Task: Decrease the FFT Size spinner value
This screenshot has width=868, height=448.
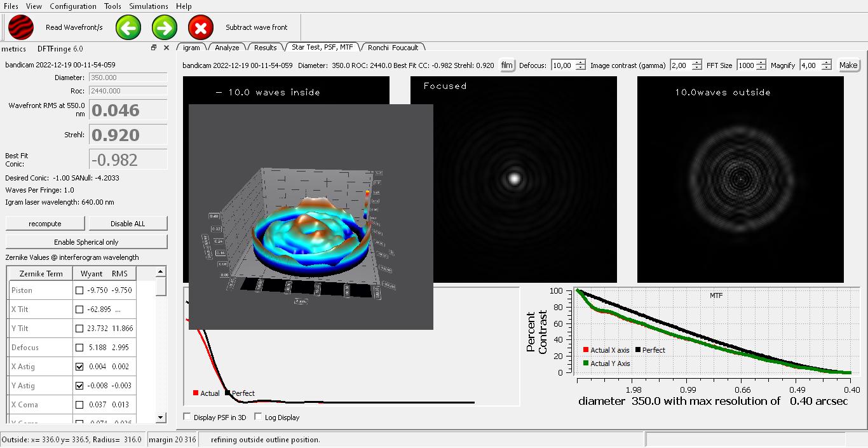Action: click(761, 68)
